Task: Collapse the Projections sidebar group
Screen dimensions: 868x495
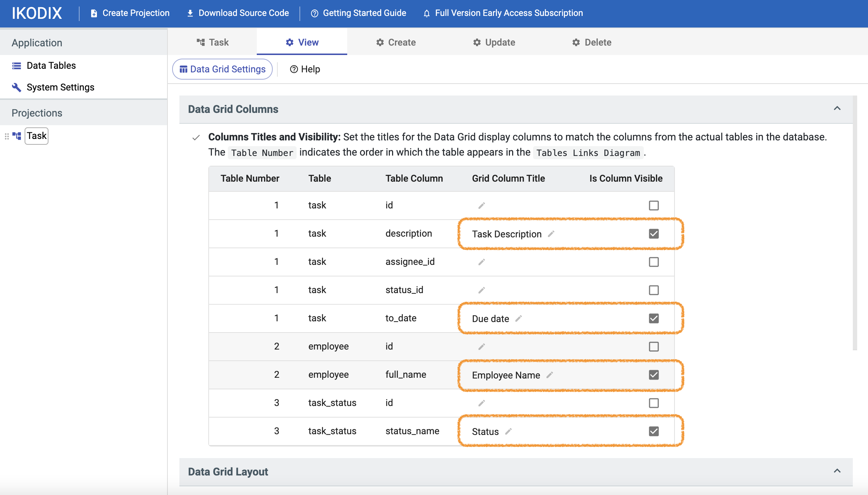Action: 37,113
